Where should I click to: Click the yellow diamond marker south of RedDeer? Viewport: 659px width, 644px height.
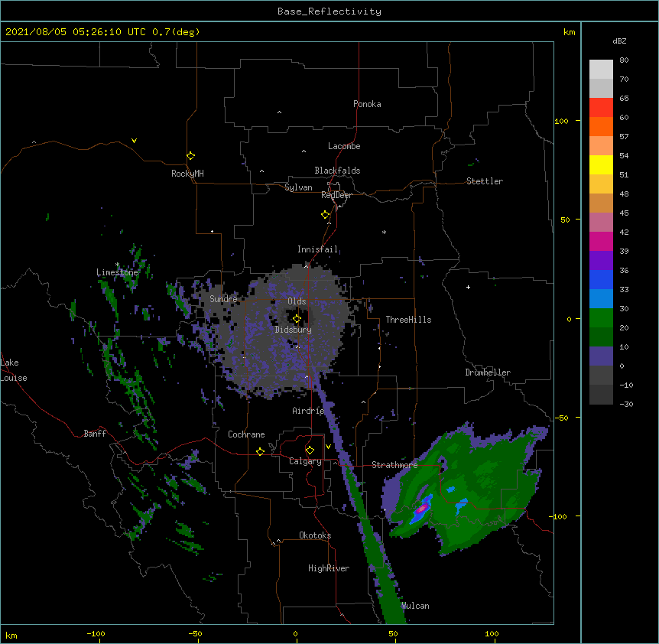326,215
